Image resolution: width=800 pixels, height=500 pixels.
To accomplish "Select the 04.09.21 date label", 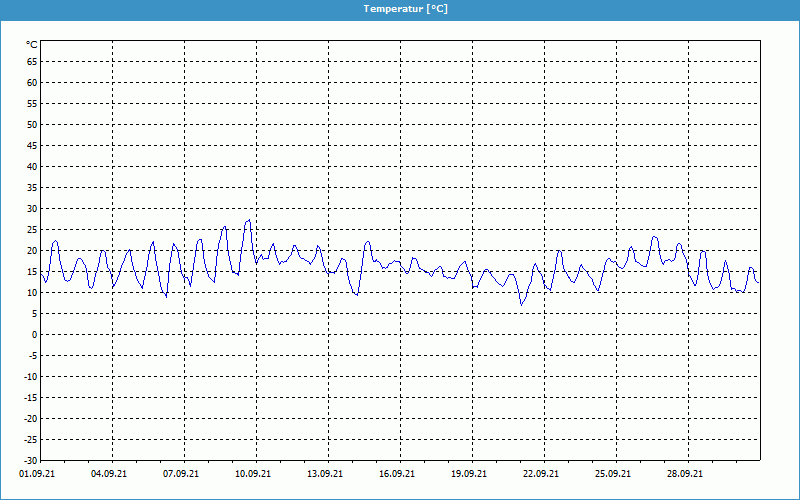I will 109,474.
